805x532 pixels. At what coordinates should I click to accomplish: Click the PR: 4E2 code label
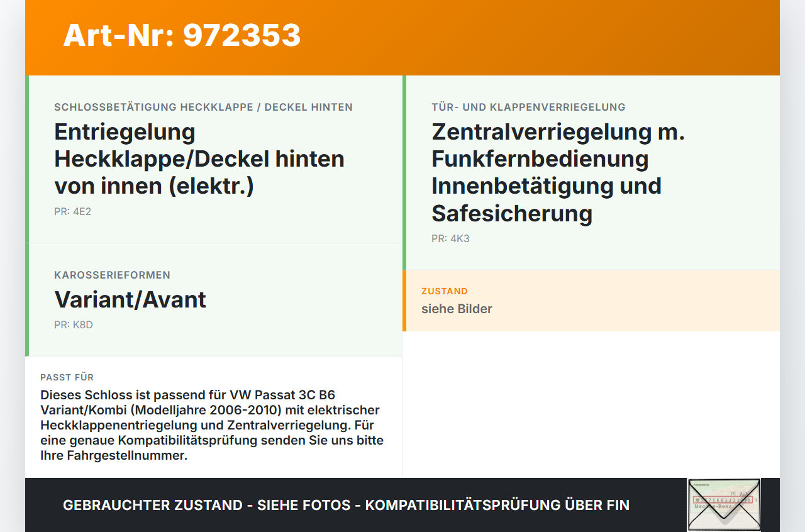tap(72, 211)
